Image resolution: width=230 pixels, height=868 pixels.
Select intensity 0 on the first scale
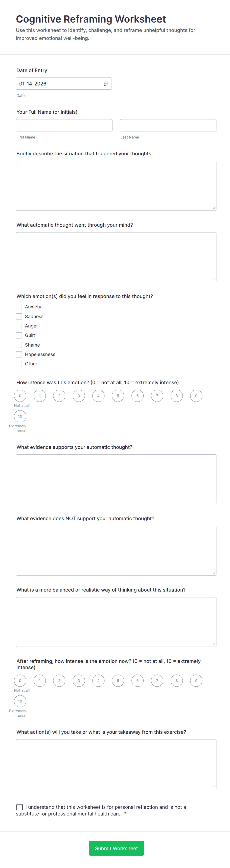[x=20, y=396]
